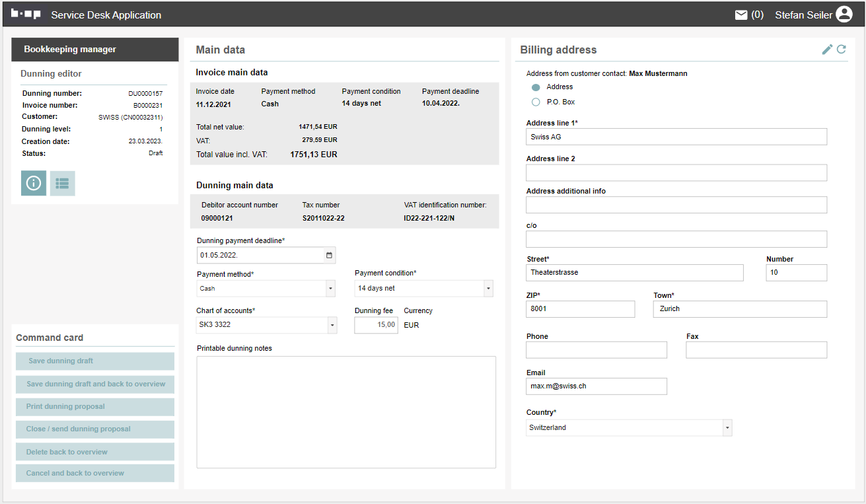Open the list view icon in Dunning editor

(x=63, y=184)
